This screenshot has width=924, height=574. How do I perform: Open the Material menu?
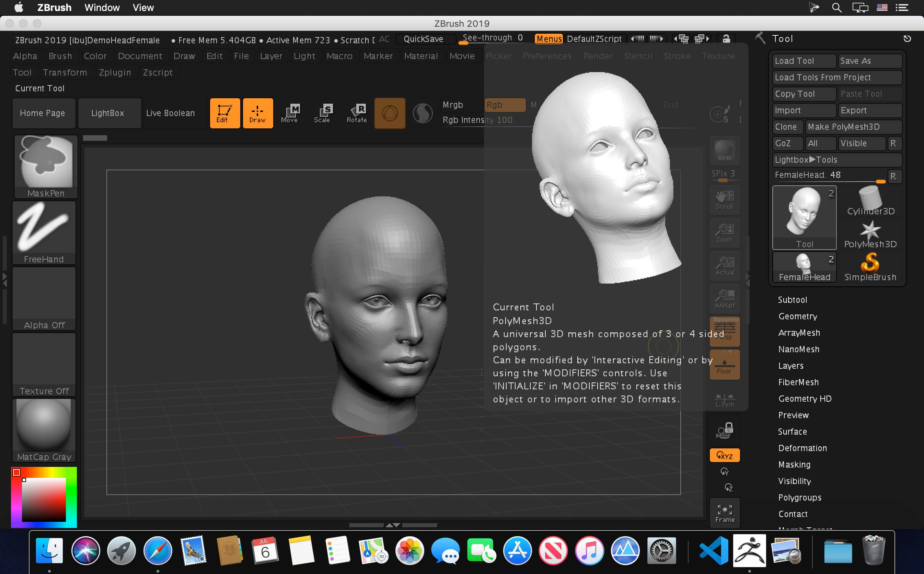[421, 56]
